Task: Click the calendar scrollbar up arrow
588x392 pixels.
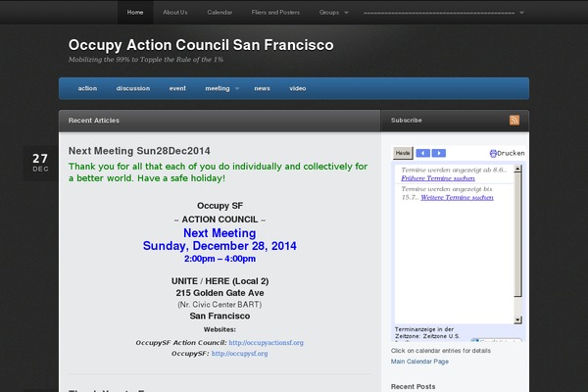Action: click(517, 169)
